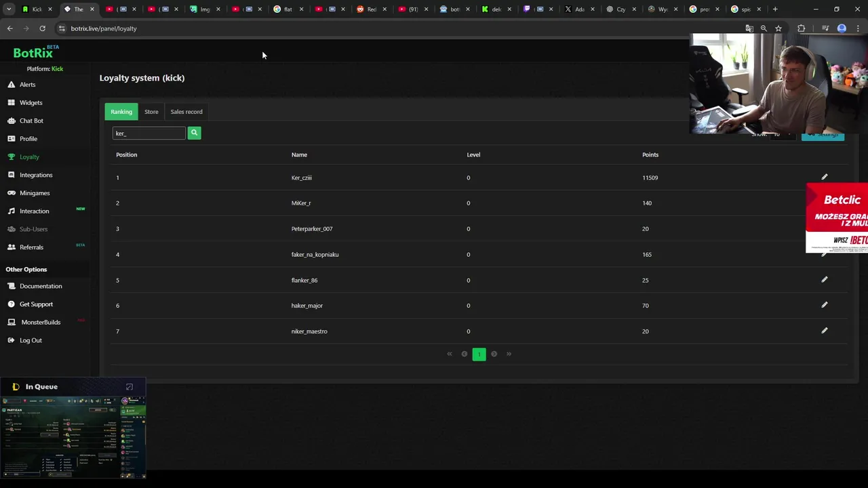The width and height of the screenshot is (868, 488).
Task: Edit points for haker_major with pencil icon
Action: (x=825, y=305)
